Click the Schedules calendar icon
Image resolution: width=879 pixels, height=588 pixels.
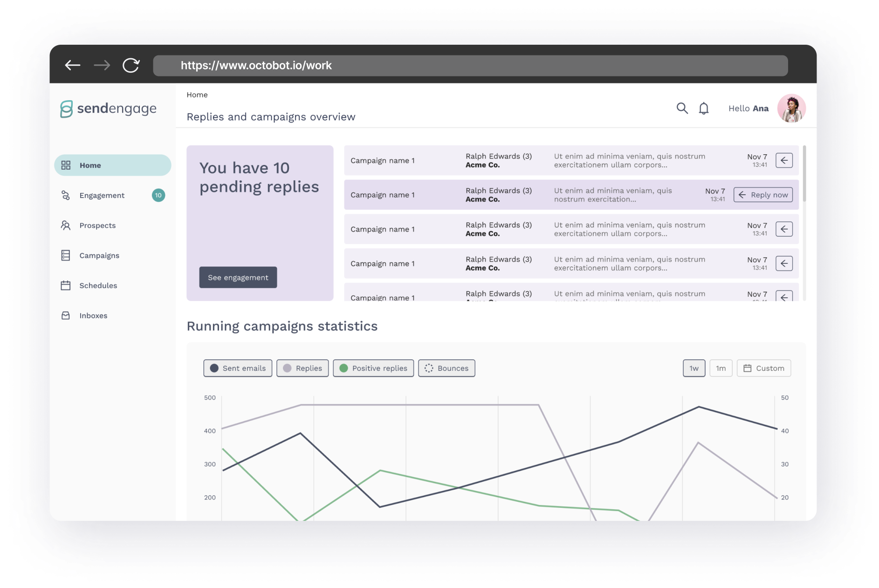pos(66,286)
